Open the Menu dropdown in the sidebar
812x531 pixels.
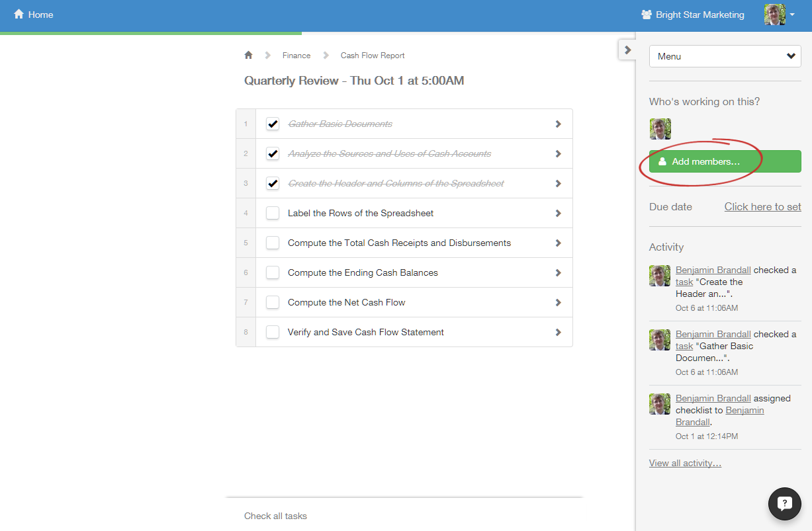[725, 56]
